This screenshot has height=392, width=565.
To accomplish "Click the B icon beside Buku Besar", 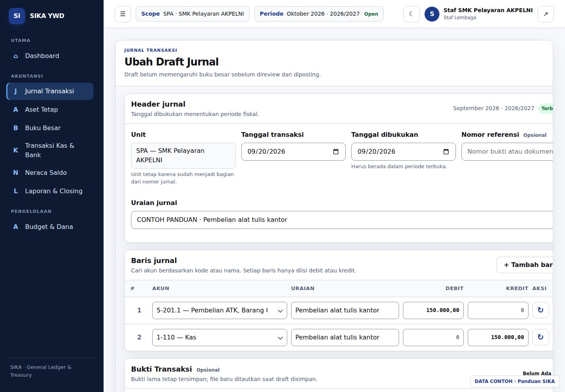I will coord(16,128).
